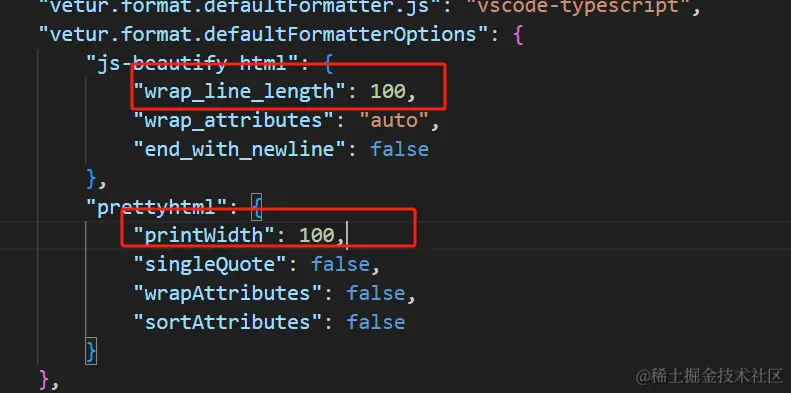Click the false after sortAttributes
The image size is (791, 393).
point(376,322)
